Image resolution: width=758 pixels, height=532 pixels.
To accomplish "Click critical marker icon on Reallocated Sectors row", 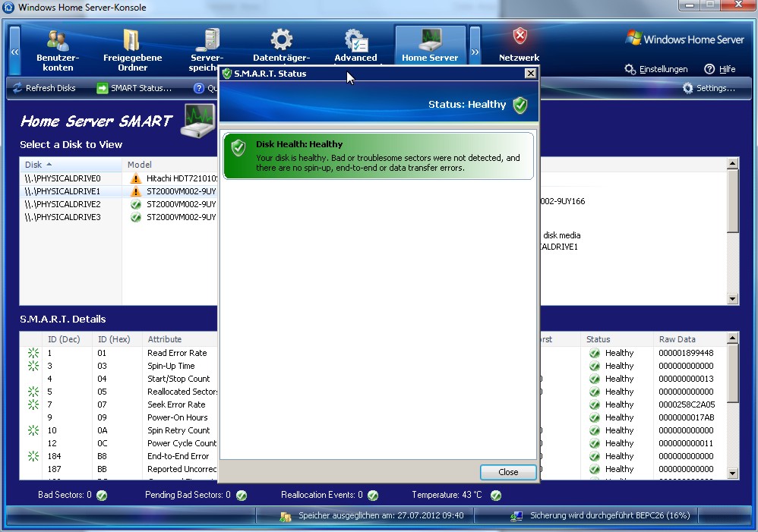I will click(x=33, y=392).
